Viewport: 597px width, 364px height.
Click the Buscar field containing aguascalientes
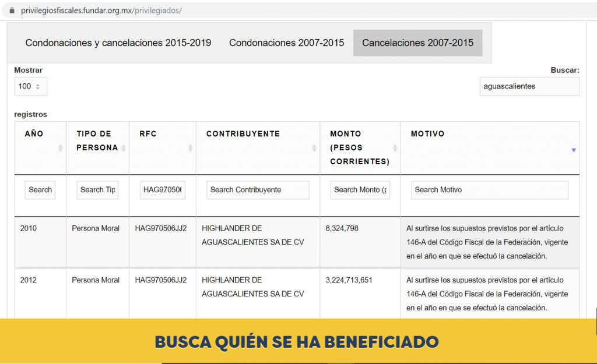(x=529, y=86)
